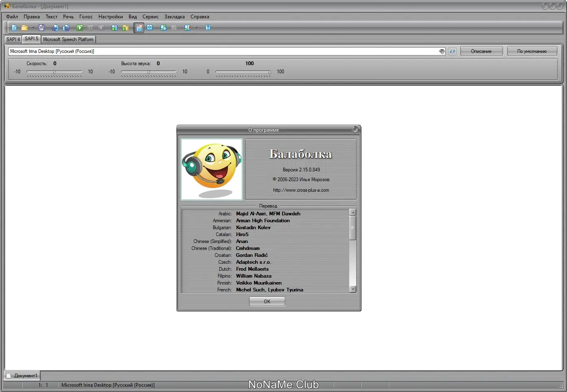This screenshot has width=567, height=392.
Task: Open the dictionary book icon labelled AB
Action: coord(150,28)
